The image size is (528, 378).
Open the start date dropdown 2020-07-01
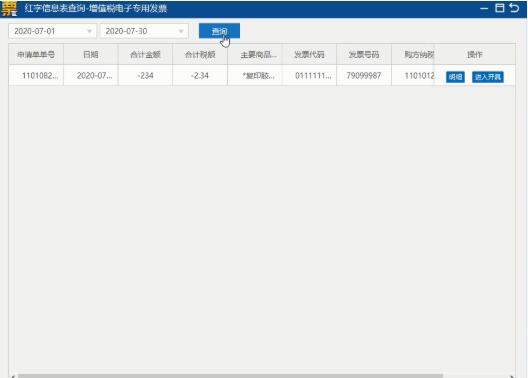53,31
